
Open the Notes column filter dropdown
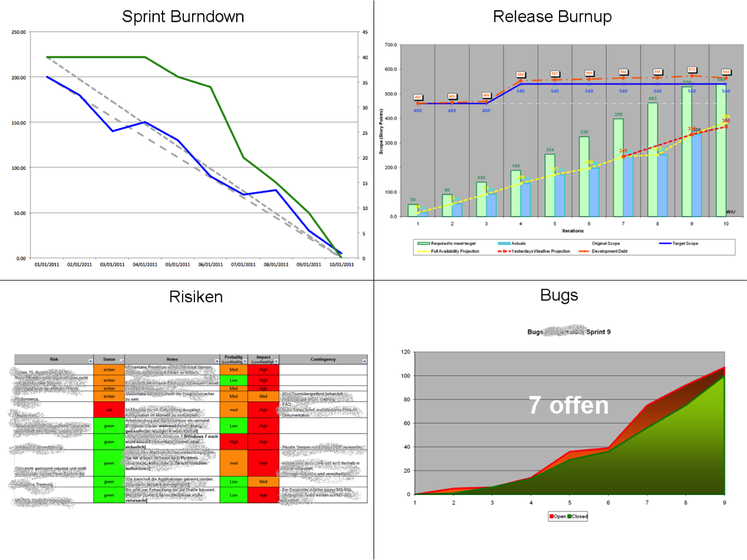coord(217,361)
